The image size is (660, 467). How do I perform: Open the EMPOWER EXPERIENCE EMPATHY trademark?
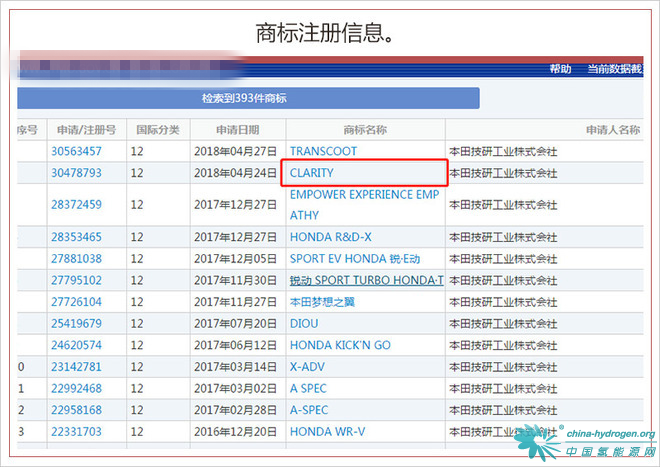click(x=364, y=205)
